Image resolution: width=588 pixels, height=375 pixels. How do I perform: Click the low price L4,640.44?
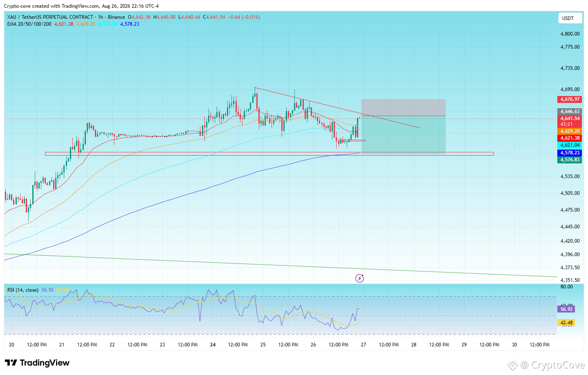189,17
